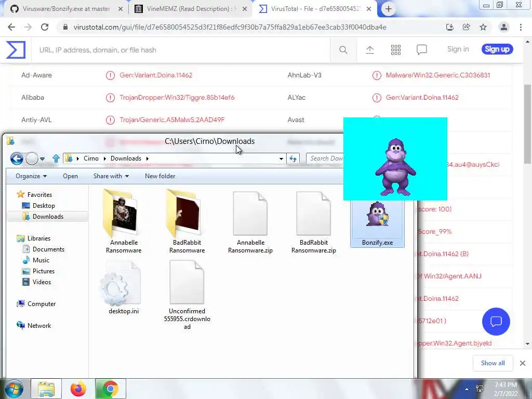Screen dimensions: 532x399
Task: Dismiss the downloads bar with X
Action: click(523, 363)
